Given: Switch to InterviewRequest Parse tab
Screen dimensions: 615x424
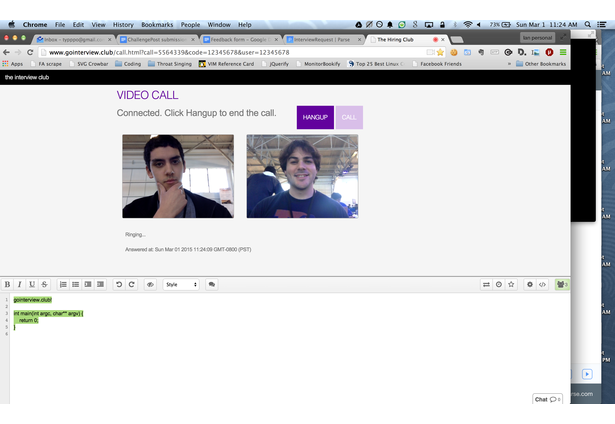Looking at the screenshot, I should 324,40.
